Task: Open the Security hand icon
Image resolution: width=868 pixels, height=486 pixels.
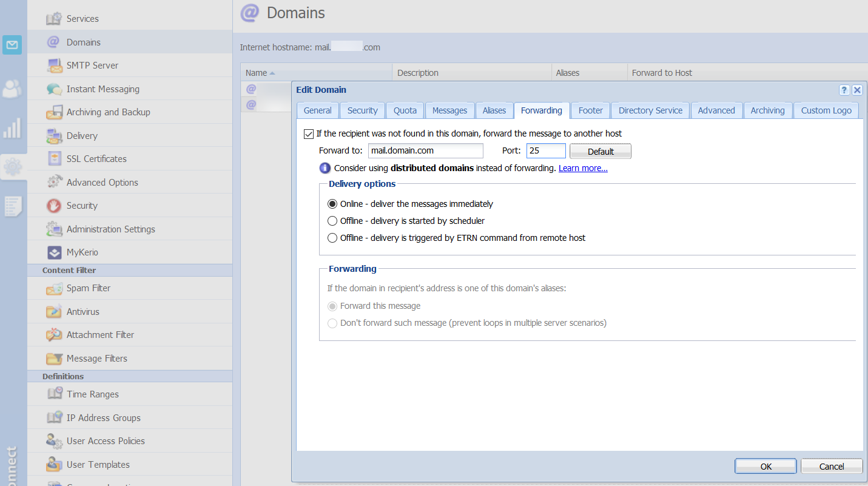Action: pyautogui.click(x=54, y=206)
